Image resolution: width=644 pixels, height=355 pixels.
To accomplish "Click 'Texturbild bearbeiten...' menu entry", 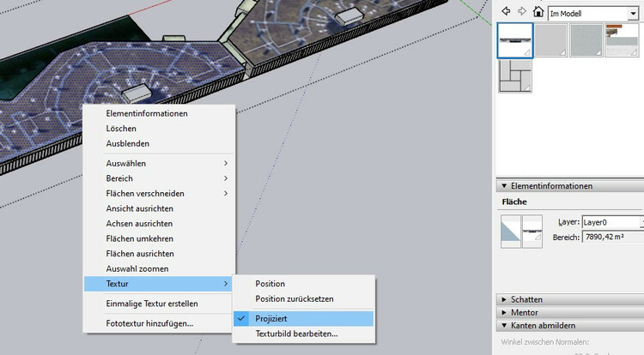I will point(296,334).
